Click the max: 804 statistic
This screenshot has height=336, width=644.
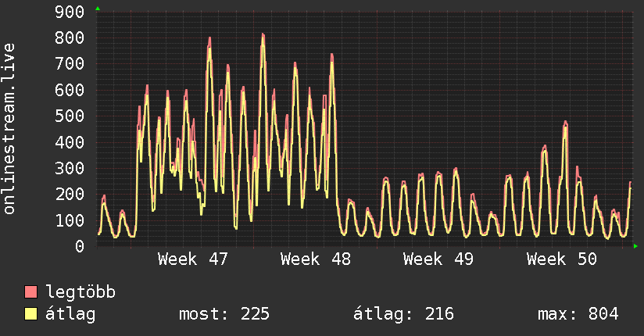tap(578, 314)
